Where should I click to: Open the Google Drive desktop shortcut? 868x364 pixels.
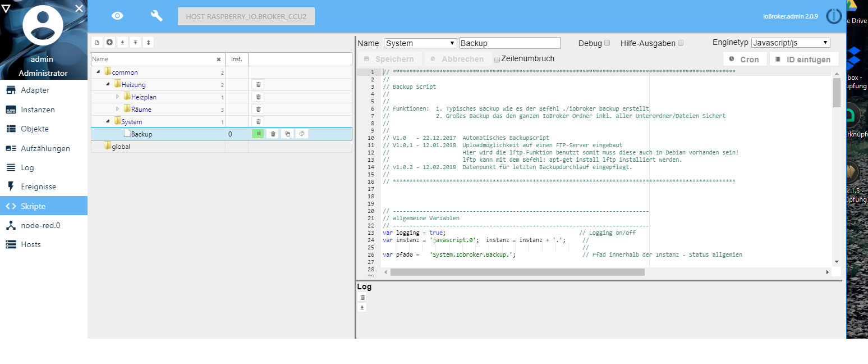point(852,7)
